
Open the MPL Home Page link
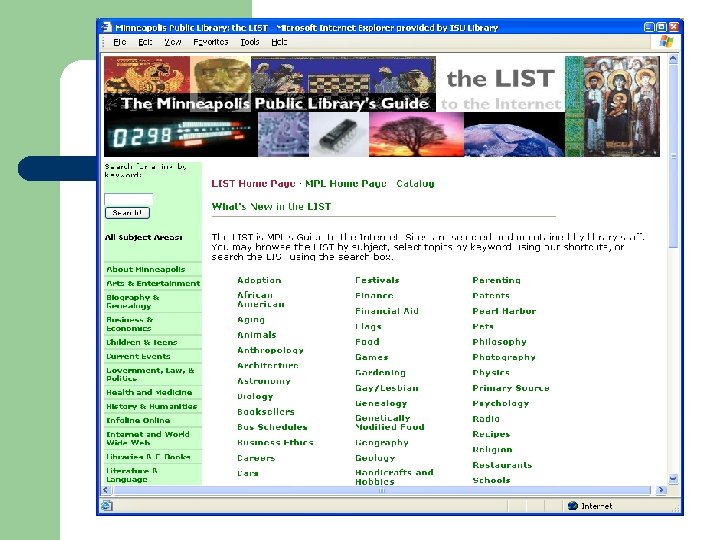[346, 184]
